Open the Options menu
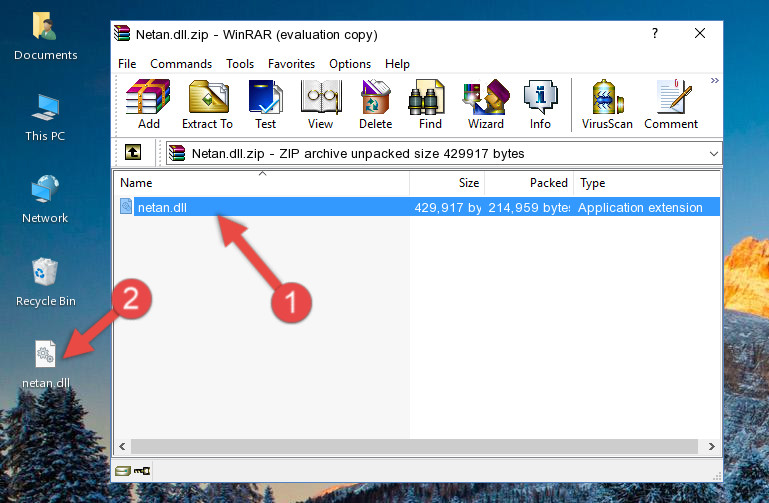 pos(350,64)
